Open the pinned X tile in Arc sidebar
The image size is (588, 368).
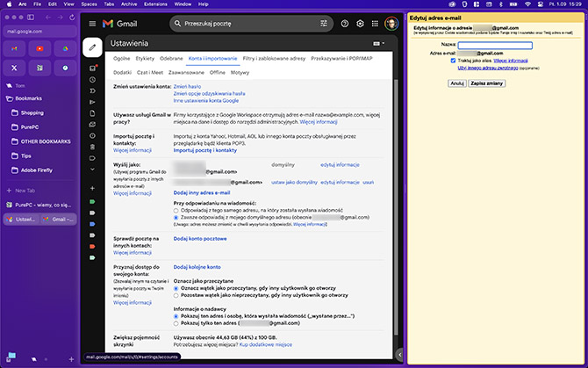14,68
